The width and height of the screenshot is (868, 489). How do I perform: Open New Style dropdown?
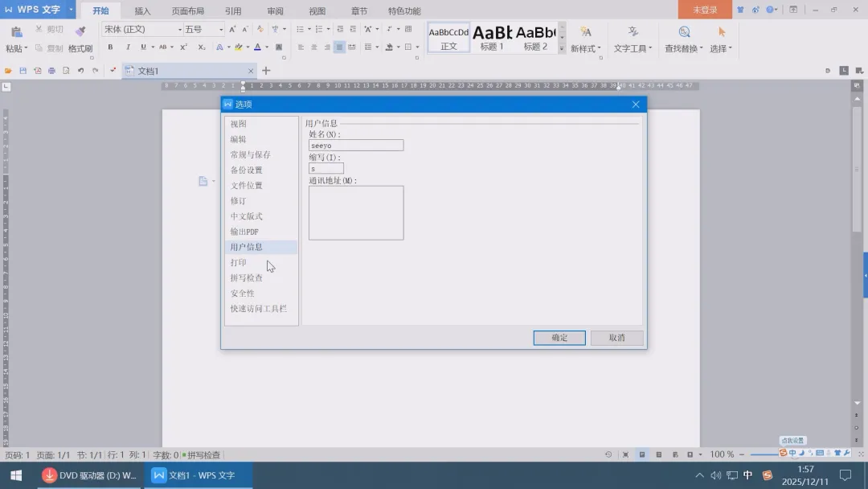coord(586,49)
